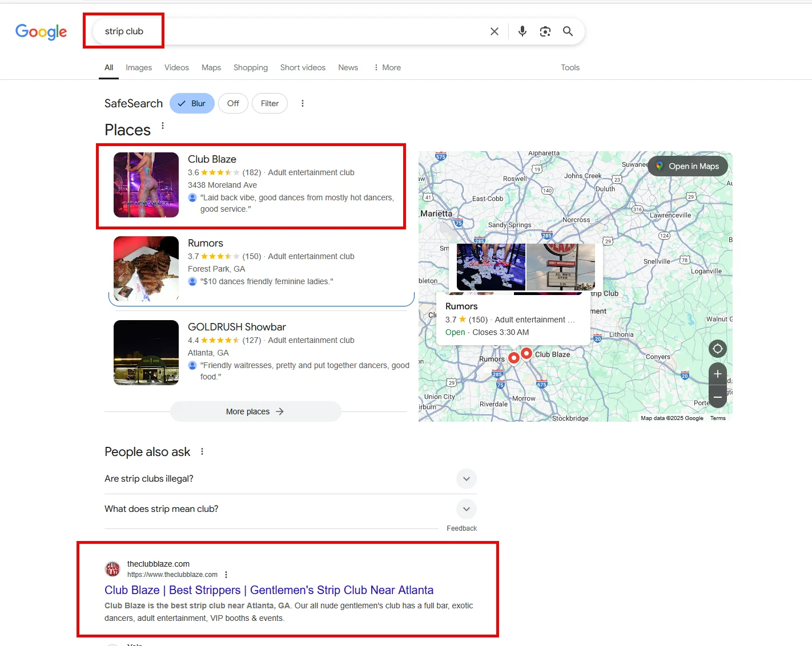The height and width of the screenshot is (646, 812).
Task: Click Open in Maps button
Action: [688, 166]
